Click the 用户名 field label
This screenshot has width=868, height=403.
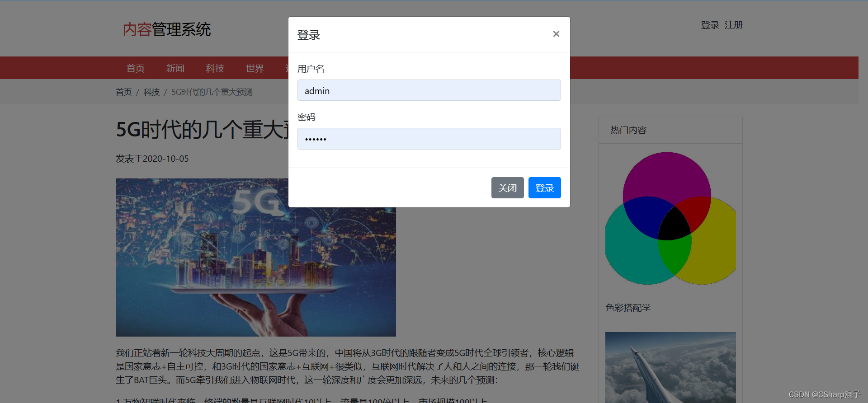(311, 69)
